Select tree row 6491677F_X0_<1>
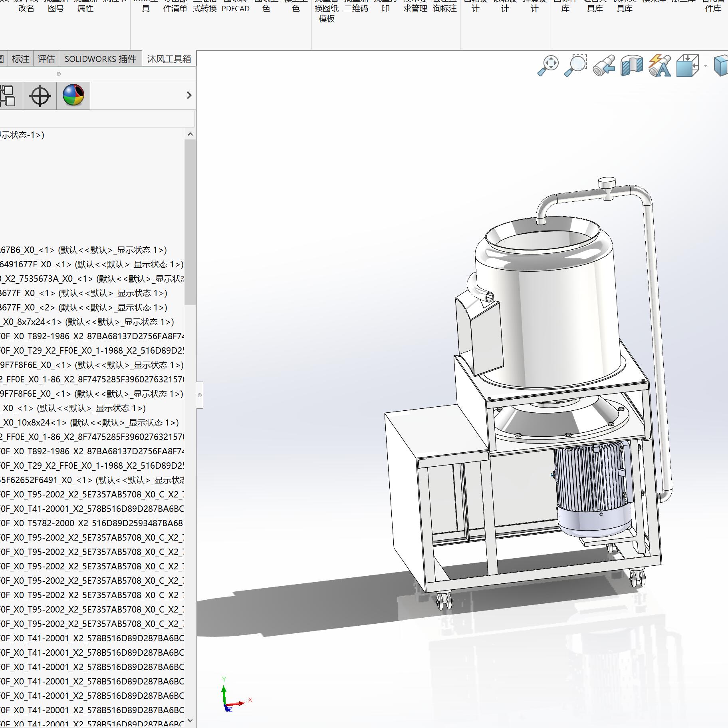This screenshot has height=728, width=728. pos(92,265)
